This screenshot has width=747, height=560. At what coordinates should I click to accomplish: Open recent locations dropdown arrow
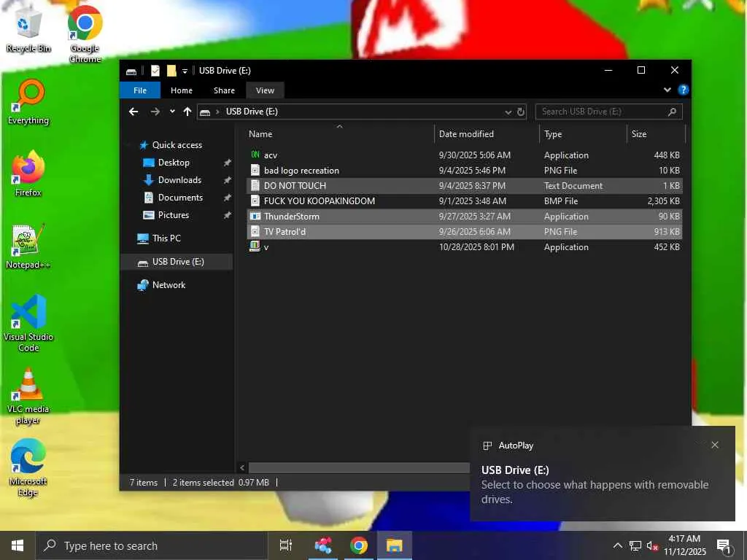pyautogui.click(x=172, y=112)
